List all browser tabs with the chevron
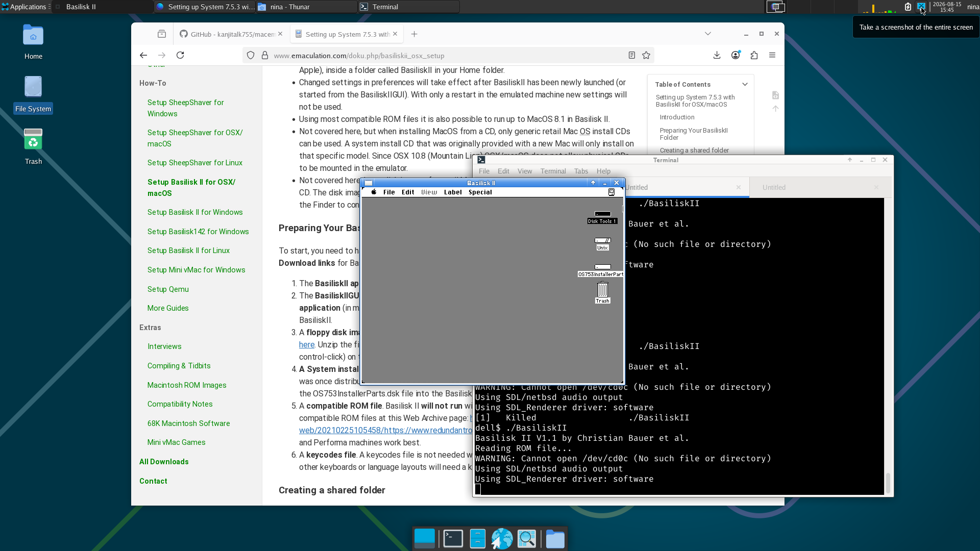 708,34
